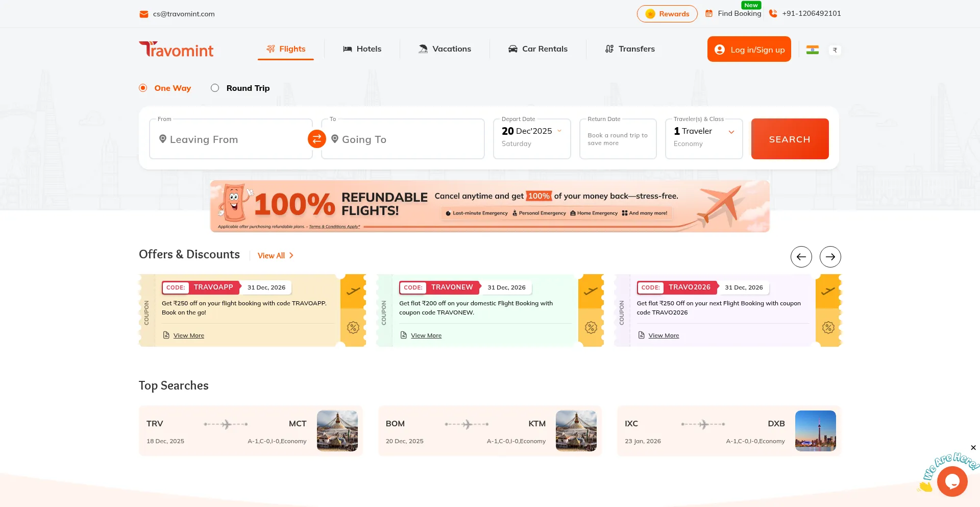Open the Traveler(s) & Class selector
The width and height of the screenshot is (980, 507).
coord(704,137)
